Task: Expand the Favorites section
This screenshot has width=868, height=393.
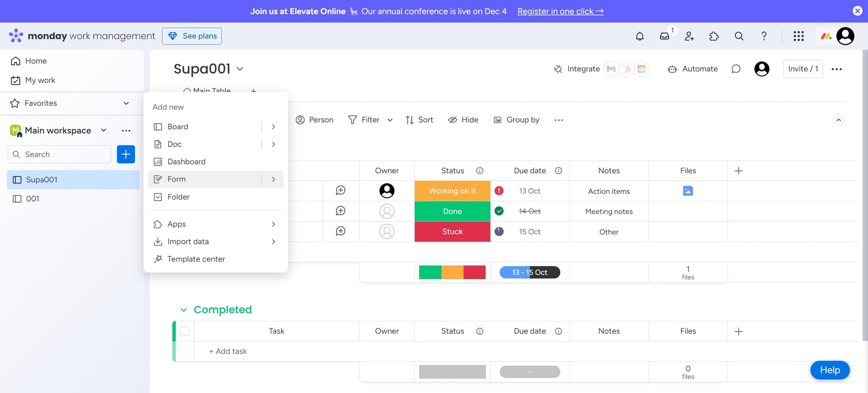Action: click(125, 103)
